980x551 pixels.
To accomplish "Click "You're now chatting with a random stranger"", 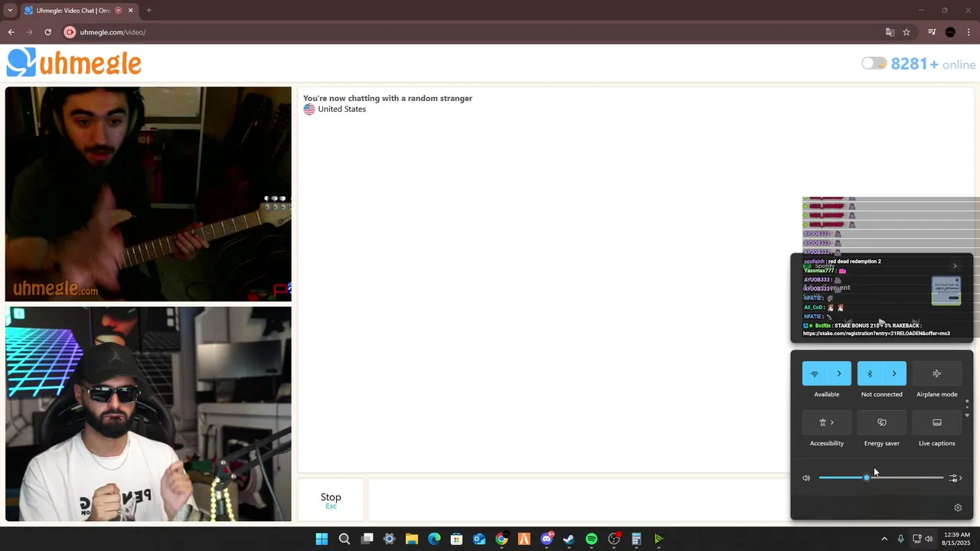I will [x=387, y=98].
